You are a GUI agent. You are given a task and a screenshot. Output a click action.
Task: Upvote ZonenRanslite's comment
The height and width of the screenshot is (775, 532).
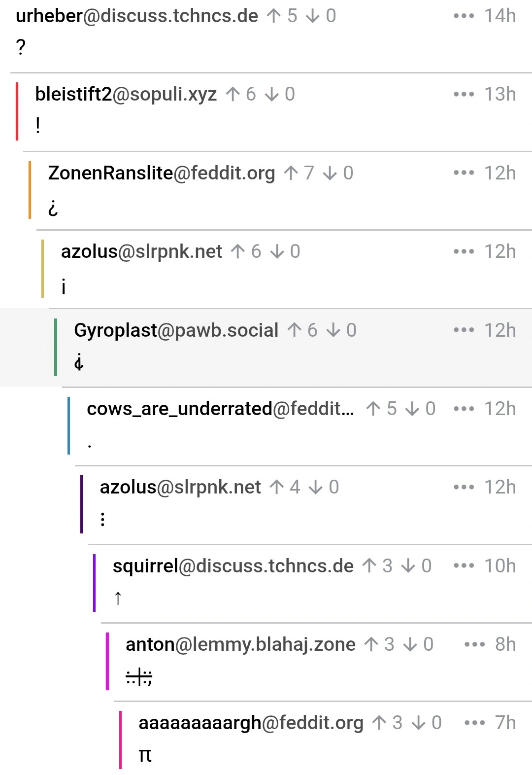[291, 173]
